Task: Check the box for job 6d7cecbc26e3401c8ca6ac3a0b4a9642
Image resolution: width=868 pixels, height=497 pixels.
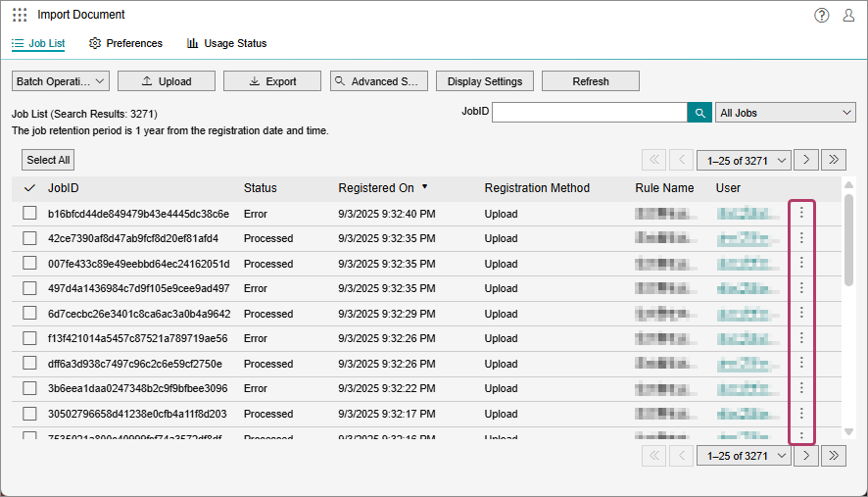Action: 30,313
